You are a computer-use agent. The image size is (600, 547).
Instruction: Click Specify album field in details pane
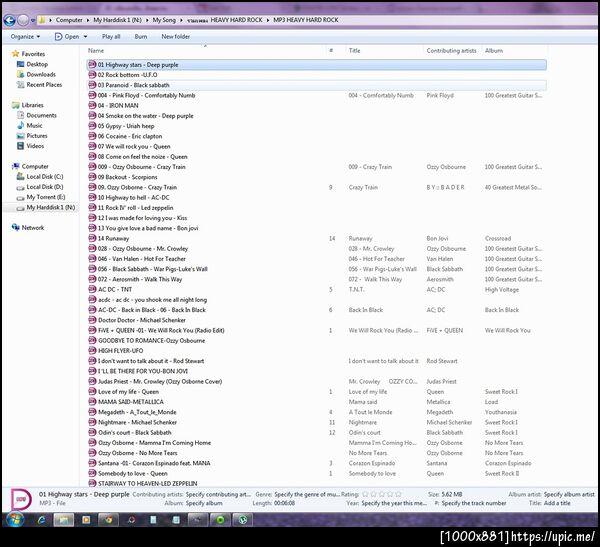click(x=204, y=503)
